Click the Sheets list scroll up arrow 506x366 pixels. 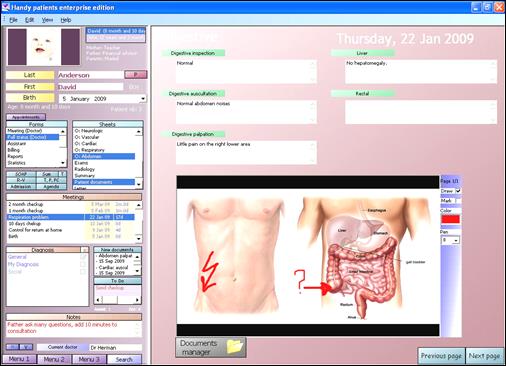point(139,132)
